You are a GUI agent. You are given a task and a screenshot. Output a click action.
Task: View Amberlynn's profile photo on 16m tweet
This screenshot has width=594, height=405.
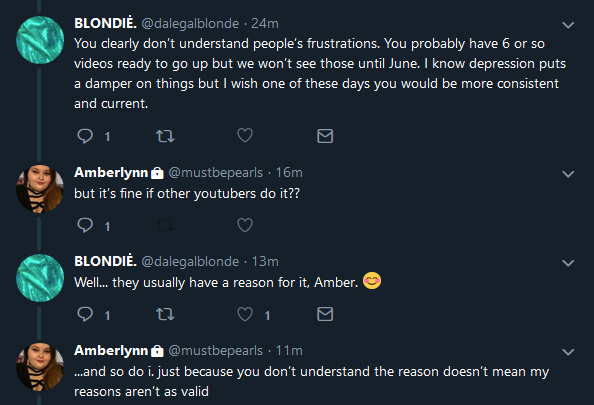click(x=40, y=188)
